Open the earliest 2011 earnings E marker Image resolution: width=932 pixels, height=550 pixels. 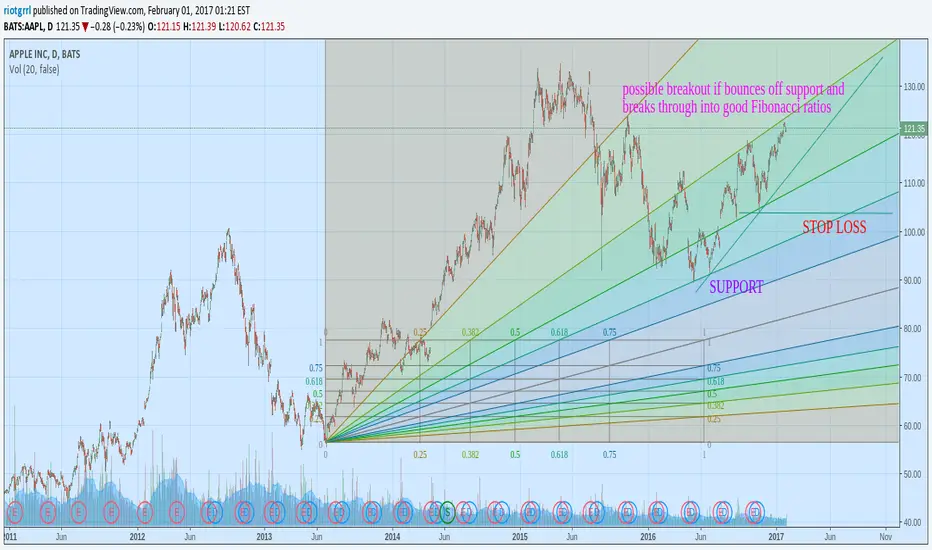coord(14,512)
